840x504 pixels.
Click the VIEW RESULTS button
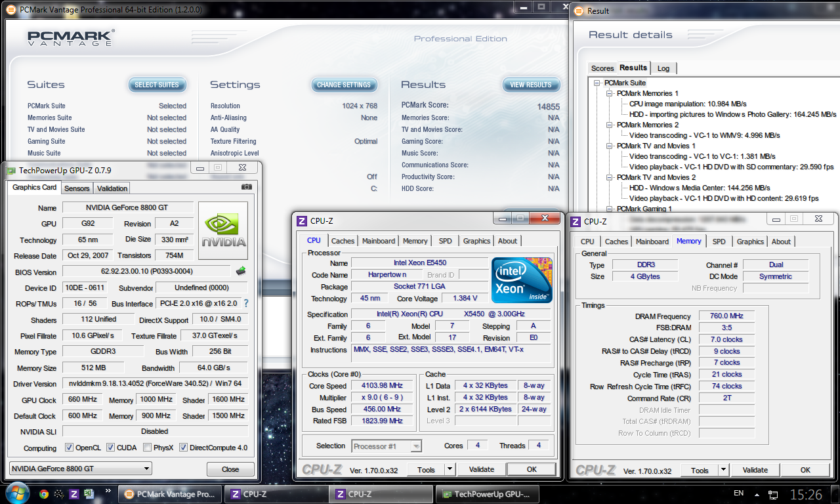tap(531, 85)
